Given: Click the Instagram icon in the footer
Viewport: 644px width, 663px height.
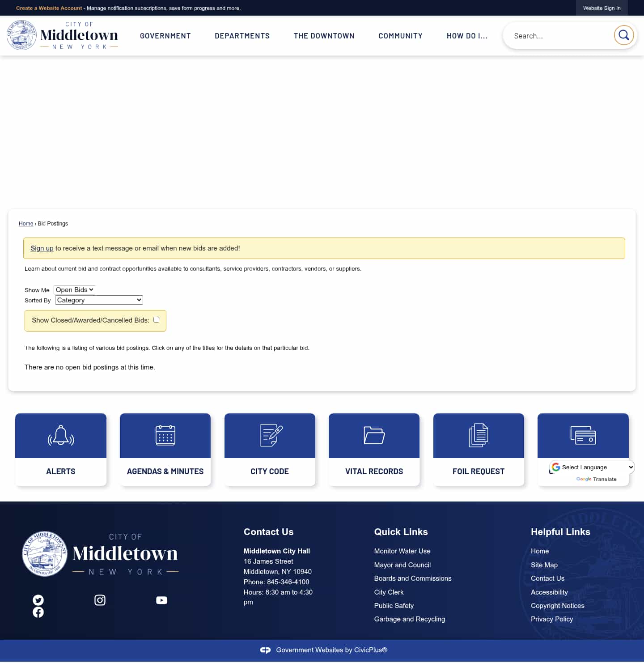Looking at the screenshot, I should click(100, 600).
